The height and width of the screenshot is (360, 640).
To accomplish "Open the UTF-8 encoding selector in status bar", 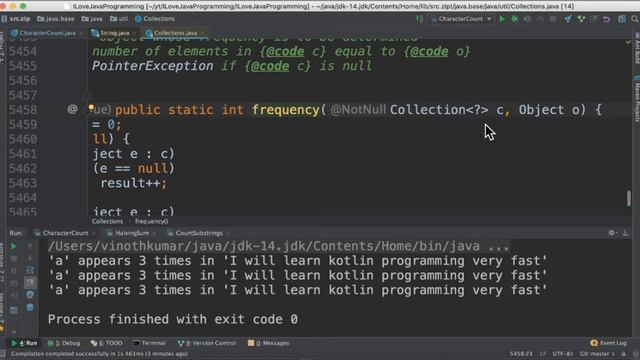I will pyautogui.click(x=562, y=354).
